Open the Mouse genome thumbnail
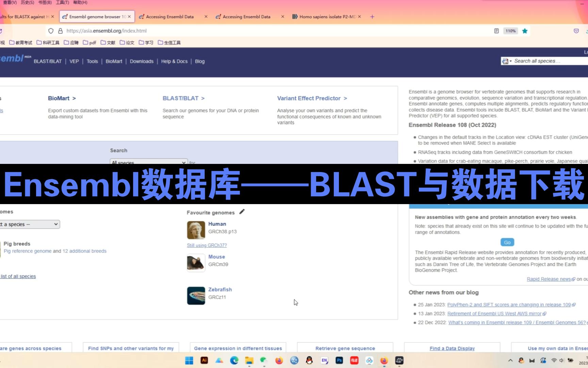The height and width of the screenshot is (368, 588). (x=196, y=263)
